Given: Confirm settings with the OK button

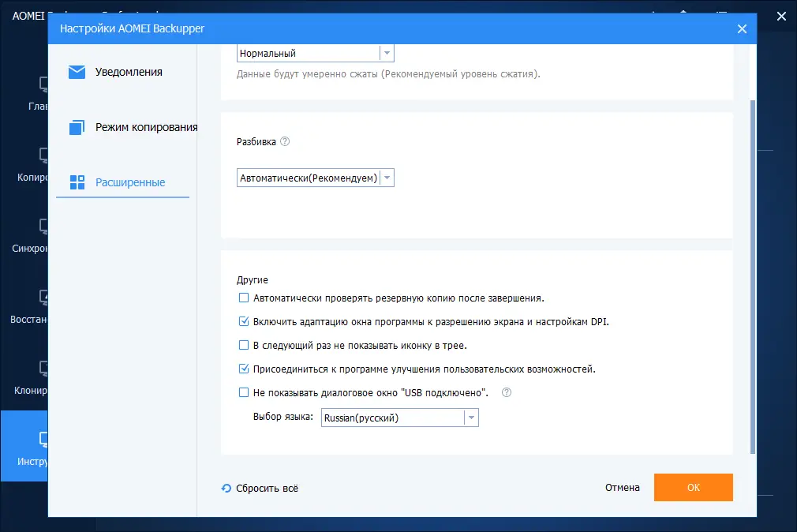Looking at the screenshot, I should pos(694,487).
